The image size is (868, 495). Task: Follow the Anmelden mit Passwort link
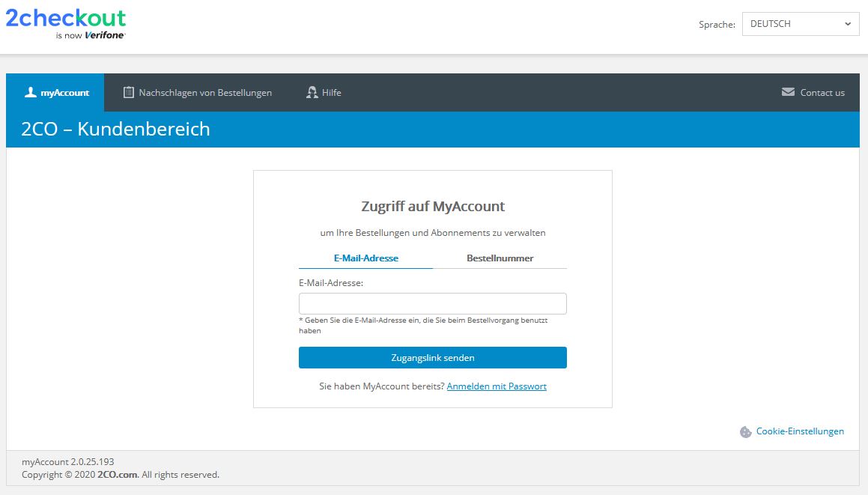click(497, 386)
